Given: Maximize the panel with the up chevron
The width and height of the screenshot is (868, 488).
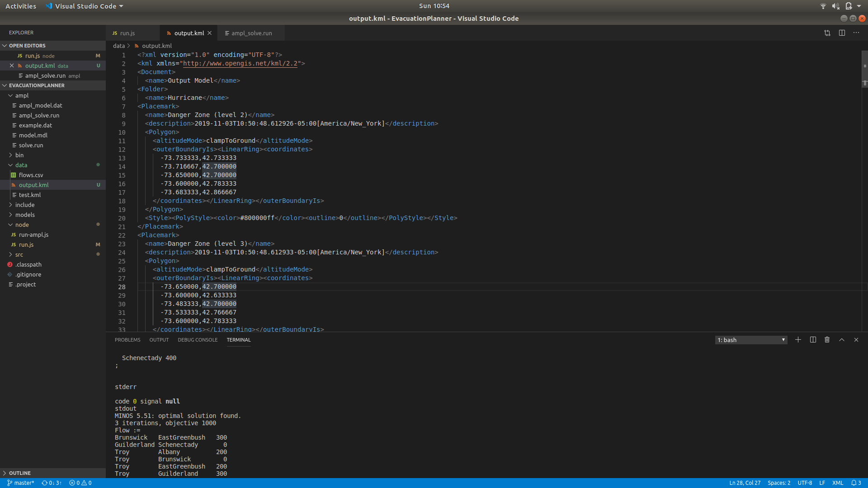Looking at the screenshot, I should pyautogui.click(x=841, y=340).
